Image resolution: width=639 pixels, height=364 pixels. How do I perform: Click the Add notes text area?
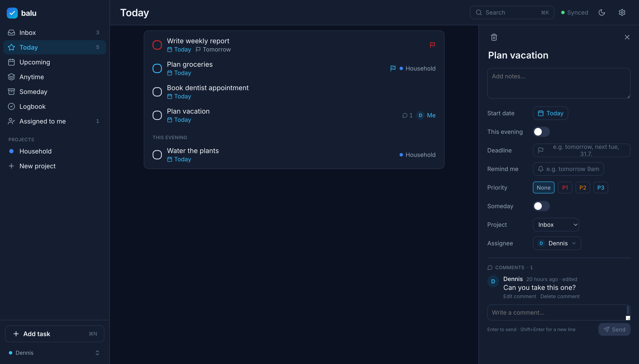click(559, 83)
